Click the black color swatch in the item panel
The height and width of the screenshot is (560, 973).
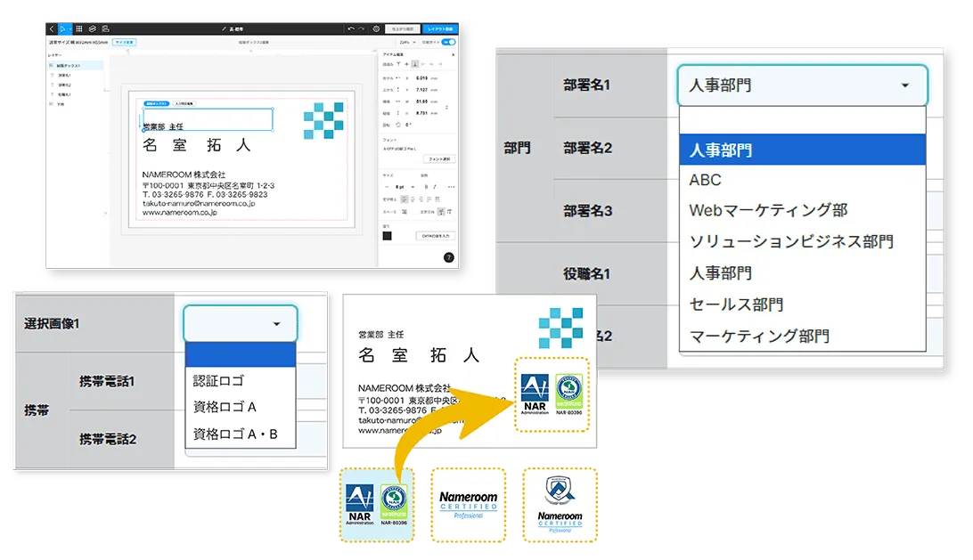coord(387,235)
